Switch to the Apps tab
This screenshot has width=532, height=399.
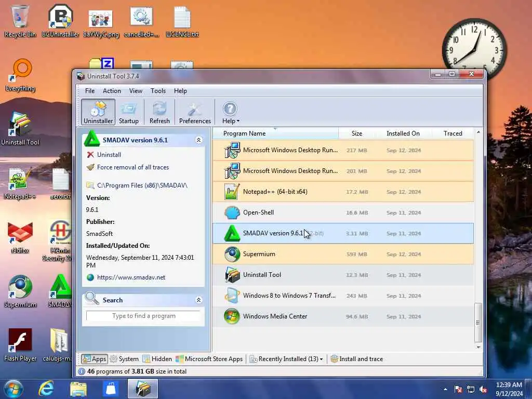point(95,359)
